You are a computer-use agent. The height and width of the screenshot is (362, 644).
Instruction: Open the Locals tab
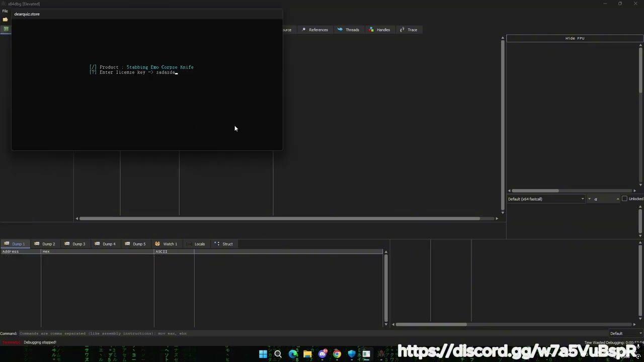(196, 244)
